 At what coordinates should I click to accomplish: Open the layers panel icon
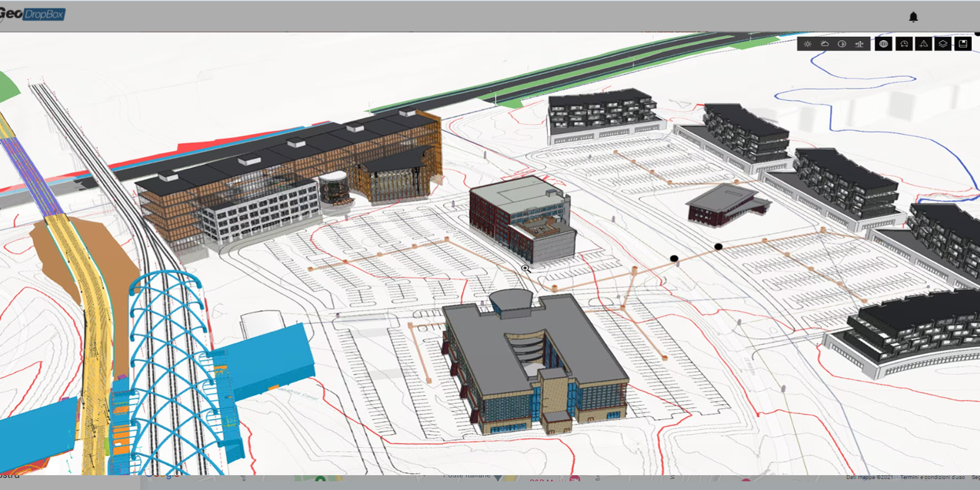point(943,44)
